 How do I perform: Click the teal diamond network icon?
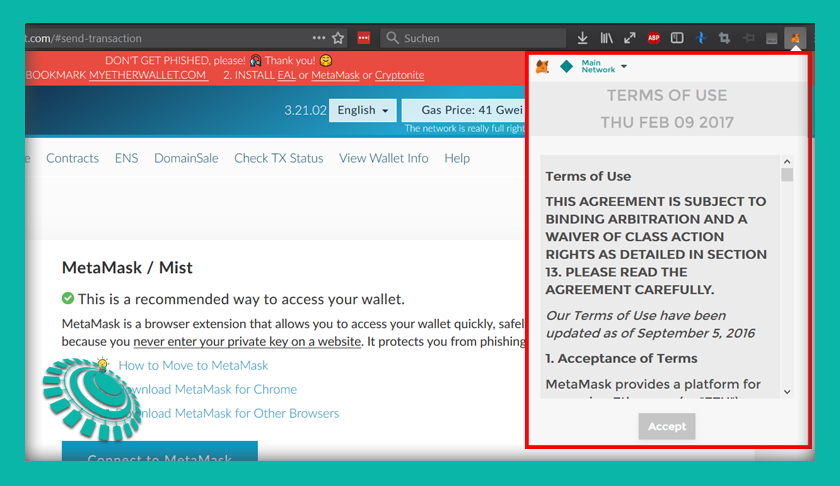coord(566,66)
